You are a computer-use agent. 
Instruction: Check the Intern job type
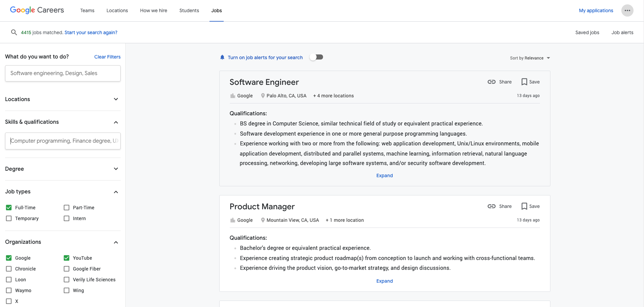point(67,218)
